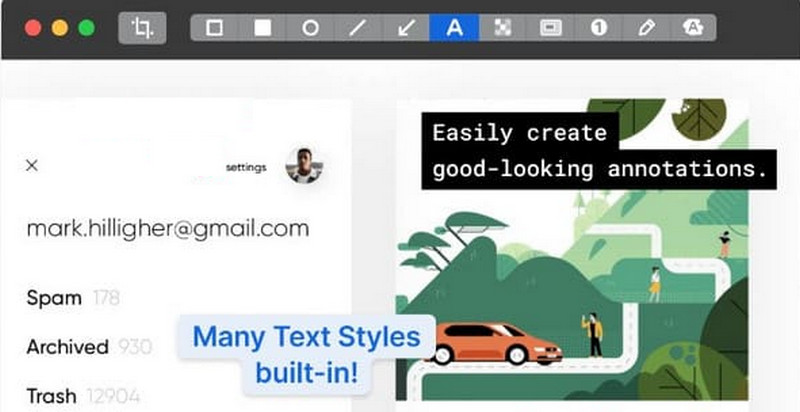
Task: Pick the numbered counter tool
Action: pyautogui.click(x=598, y=28)
